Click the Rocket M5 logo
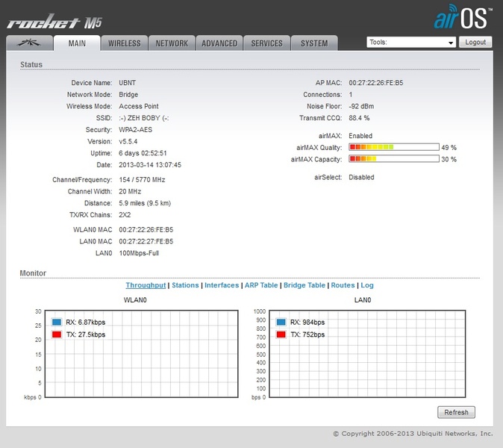The width and height of the screenshot is (503, 448). tap(54, 22)
